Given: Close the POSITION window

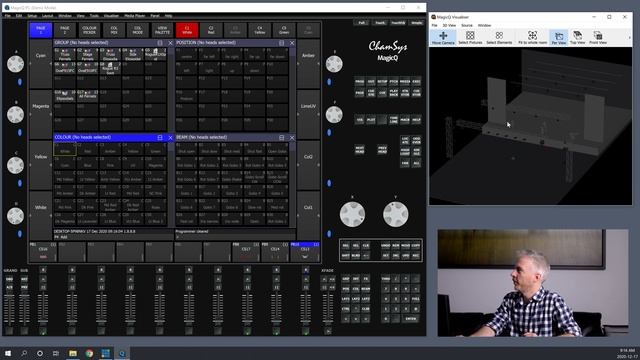Looking at the screenshot, I should pos(292,43).
